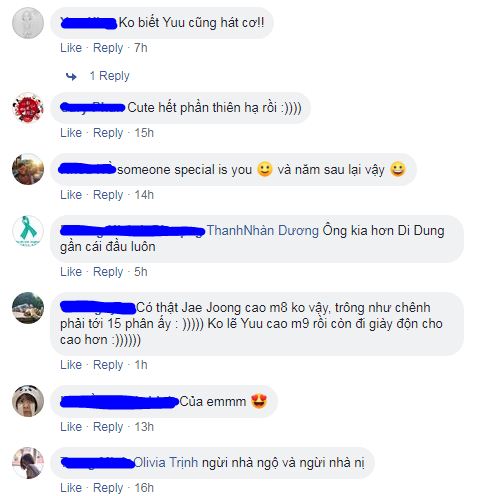Click the panda hat profile picture
Viewport: 500px width, 496px height.
point(28,401)
